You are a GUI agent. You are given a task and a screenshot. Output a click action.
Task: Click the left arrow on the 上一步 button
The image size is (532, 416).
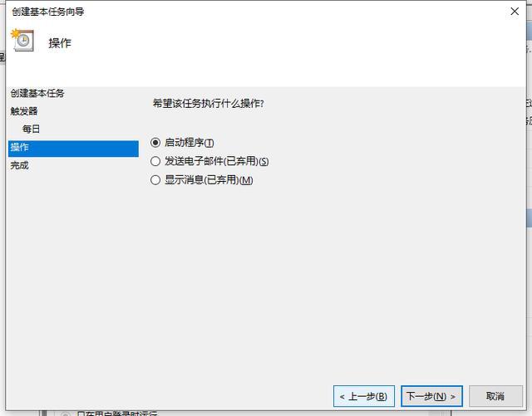pos(342,397)
